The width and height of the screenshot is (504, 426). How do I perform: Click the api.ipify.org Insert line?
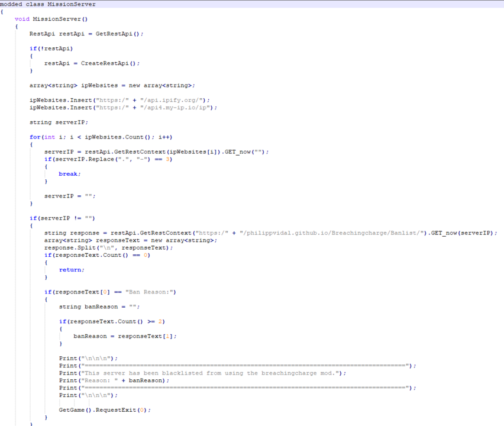119,101
